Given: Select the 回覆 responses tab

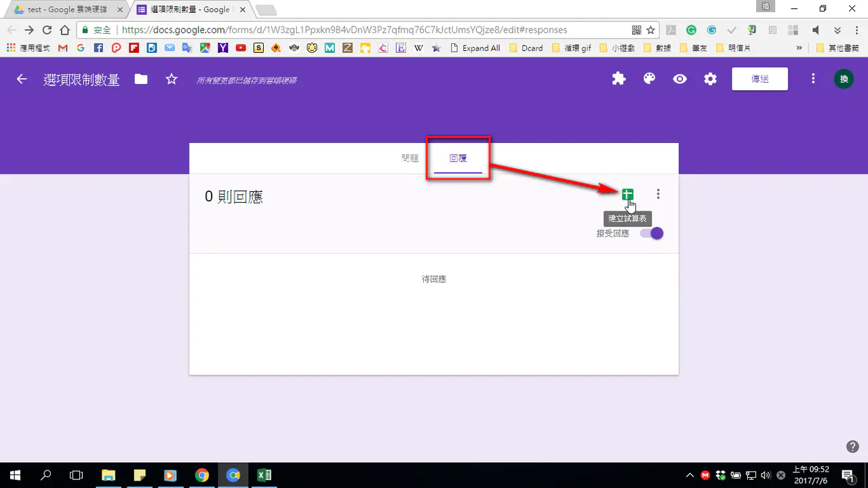Looking at the screenshot, I should (x=458, y=159).
